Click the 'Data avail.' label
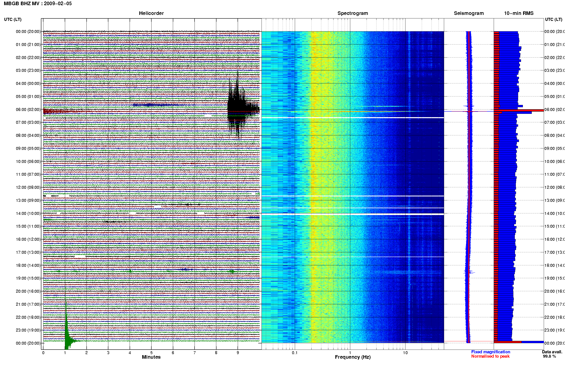 [552, 352]
